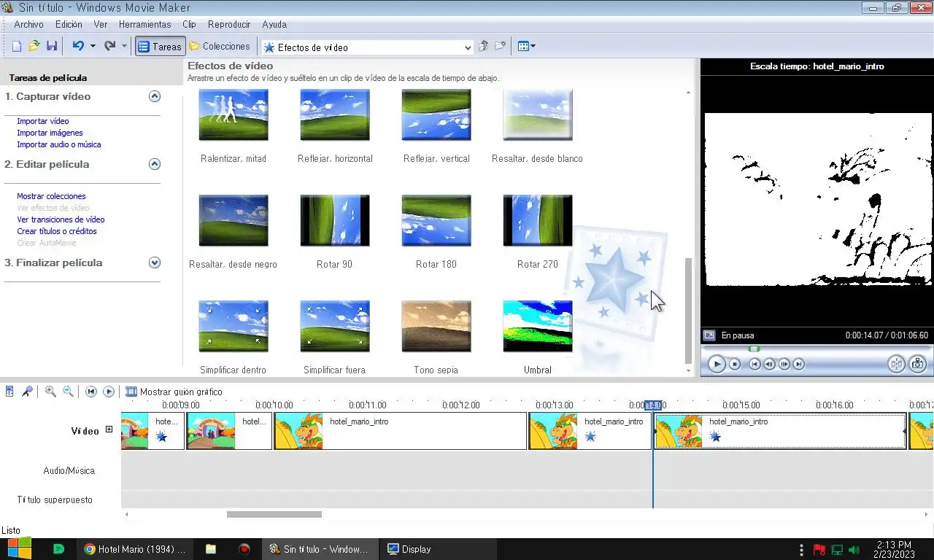
Task: Click the Take Picture camera icon
Action: point(918,364)
